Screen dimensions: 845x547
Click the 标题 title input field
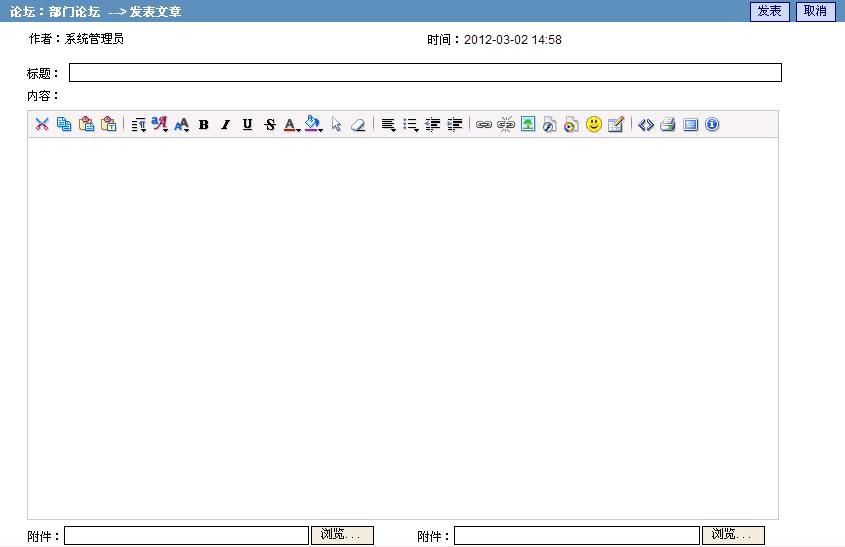(x=425, y=73)
